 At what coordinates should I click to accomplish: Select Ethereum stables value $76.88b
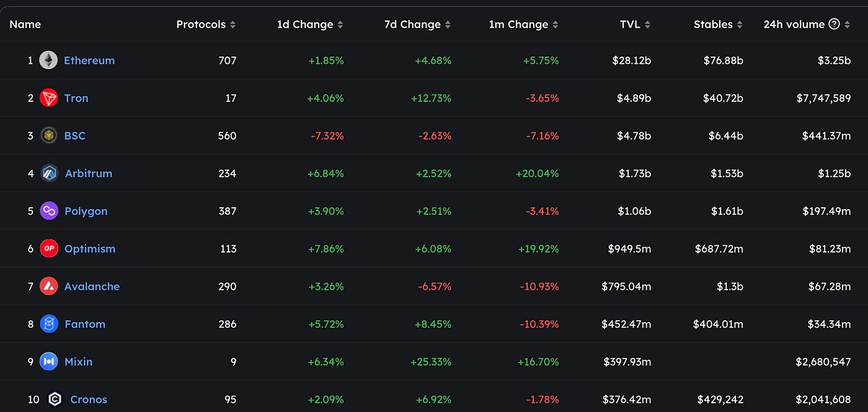coord(724,60)
